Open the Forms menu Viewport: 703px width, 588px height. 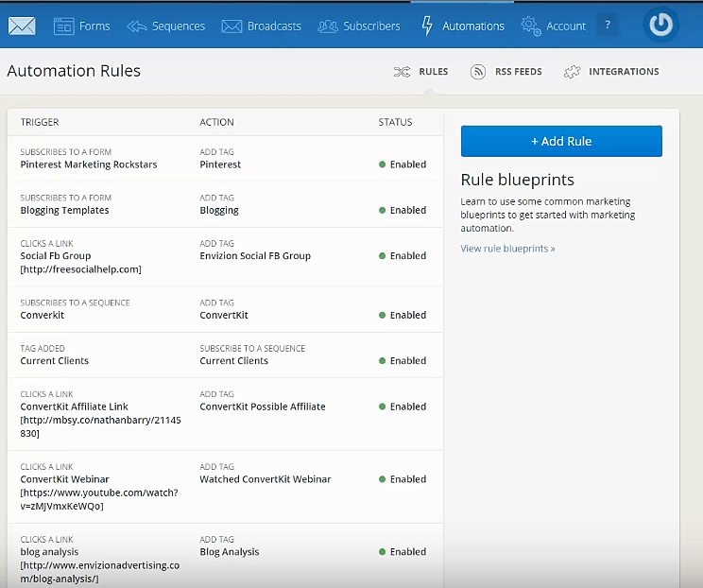(94, 26)
